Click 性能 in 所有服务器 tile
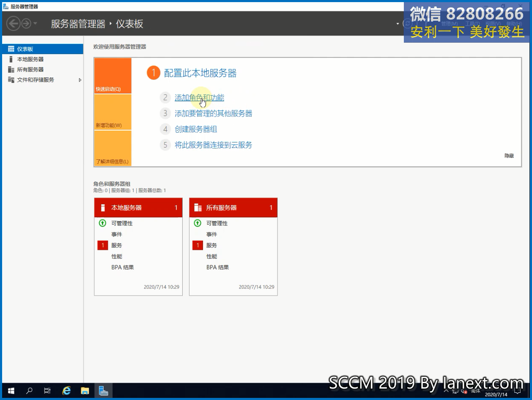 click(212, 256)
